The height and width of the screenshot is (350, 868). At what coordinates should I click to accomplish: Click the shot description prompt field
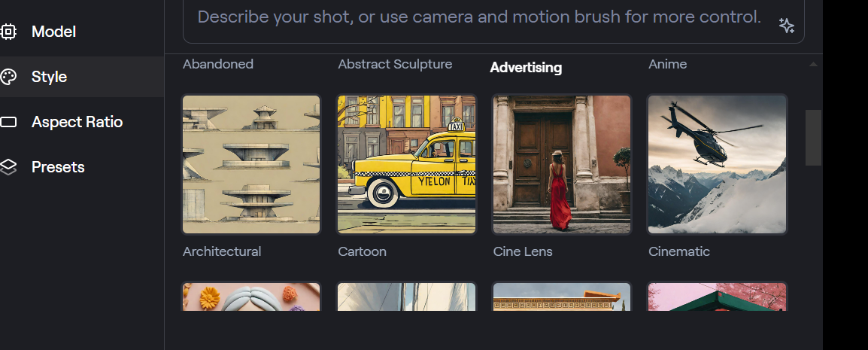(x=493, y=21)
